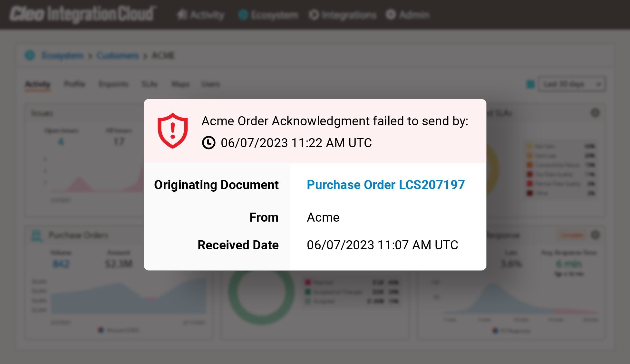Open the Last 30 days dropdown
The width and height of the screenshot is (630, 364).
pyautogui.click(x=570, y=84)
